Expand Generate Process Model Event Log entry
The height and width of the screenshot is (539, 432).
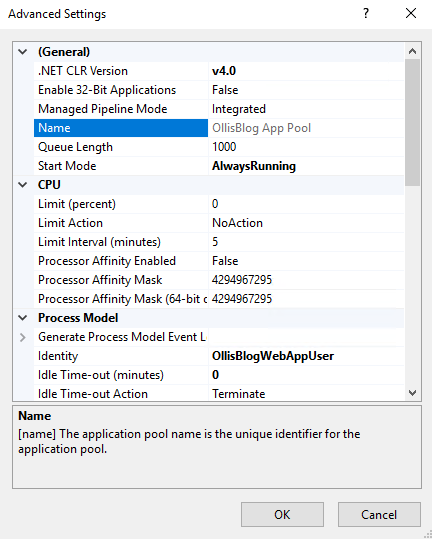23,337
